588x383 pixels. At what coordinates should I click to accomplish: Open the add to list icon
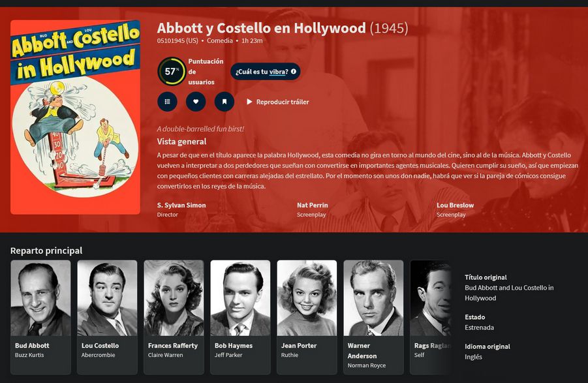point(167,102)
